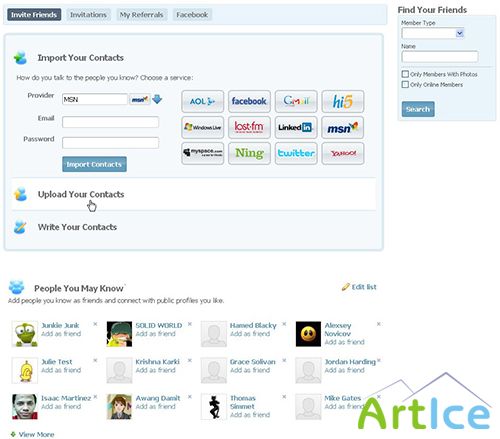Switch to the Facebook tab
The image size is (500, 439).
pyautogui.click(x=192, y=15)
